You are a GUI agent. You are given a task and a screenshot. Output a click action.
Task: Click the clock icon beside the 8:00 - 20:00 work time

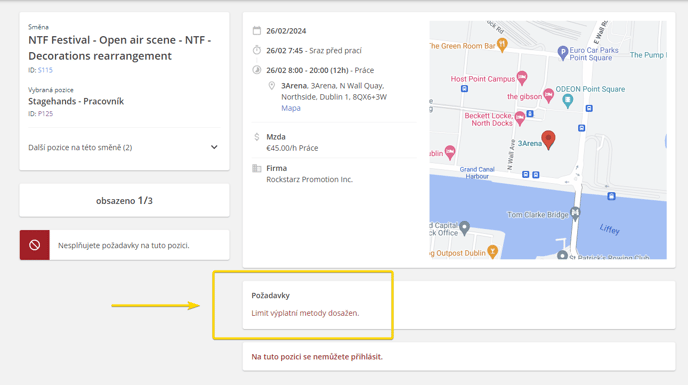pyautogui.click(x=257, y=70)
